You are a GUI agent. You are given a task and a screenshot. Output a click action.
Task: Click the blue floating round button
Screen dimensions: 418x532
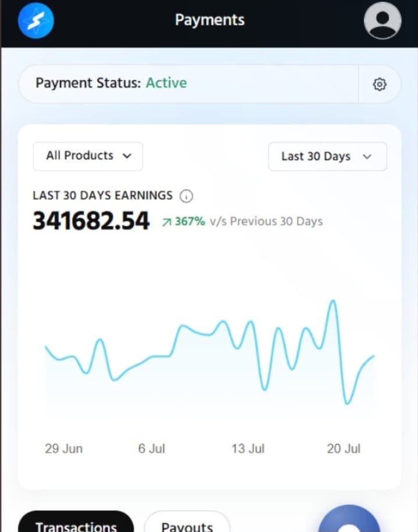point(349,519)
